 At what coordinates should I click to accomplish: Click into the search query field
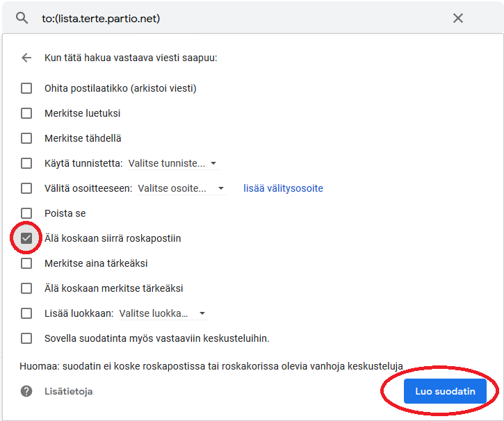tap(241, 18)
